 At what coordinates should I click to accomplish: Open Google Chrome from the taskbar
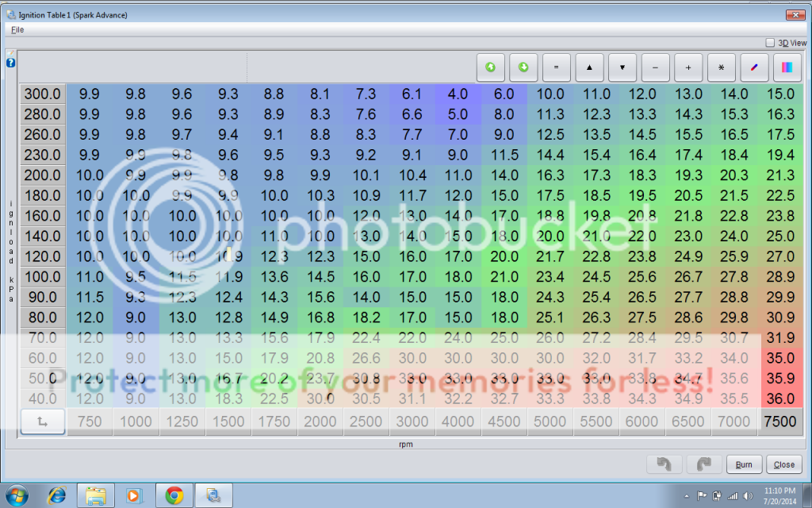(174, 496)
